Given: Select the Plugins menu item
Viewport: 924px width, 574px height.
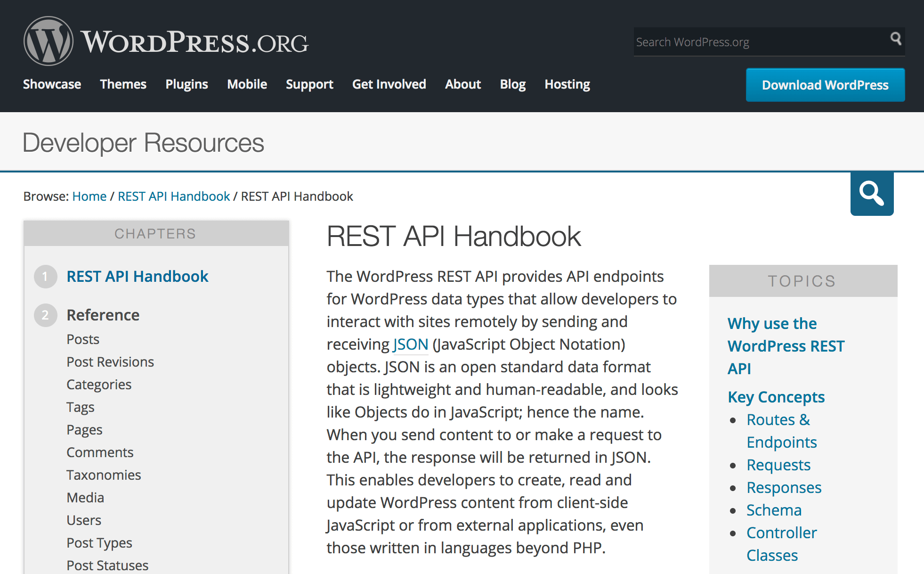Looking at the screenshot, I should point(187,84).
